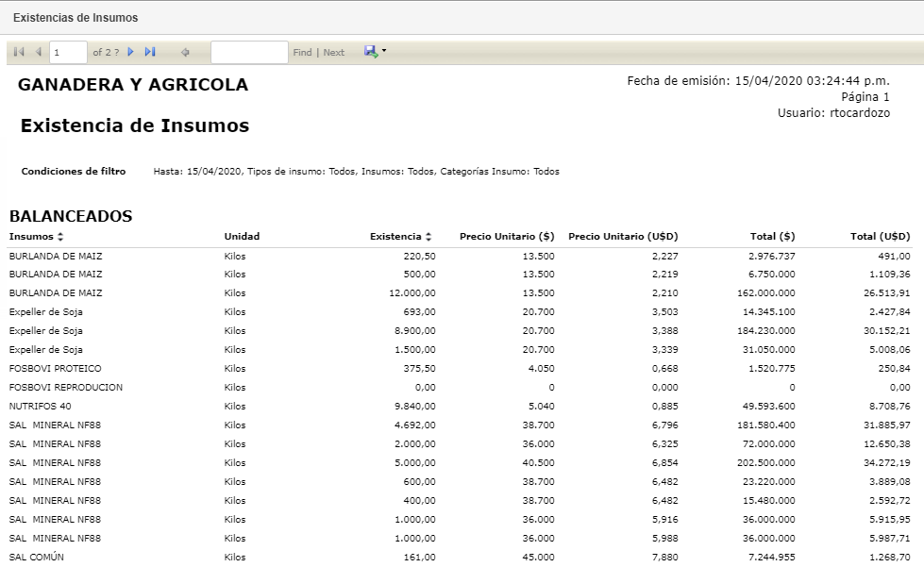Screen dimensions: 924x567
Task: Click the USD unit price 0,668
Action: tap(665, 368)
